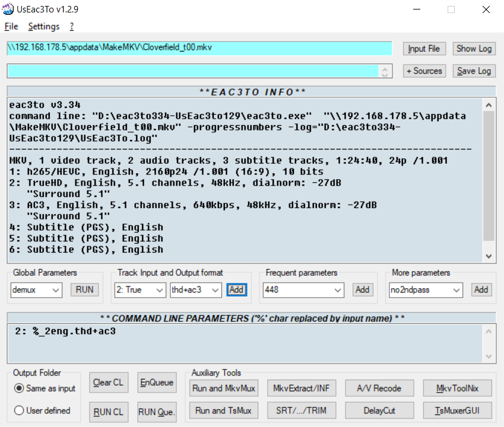Open the Settings menu
This screenshot has height=427, width=504.
tap(43, 27)
